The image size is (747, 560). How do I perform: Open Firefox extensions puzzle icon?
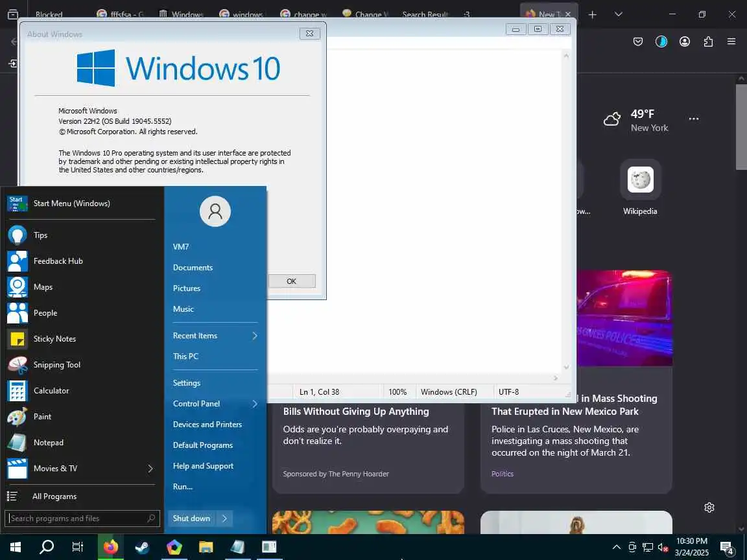click(x=708, y=42)
